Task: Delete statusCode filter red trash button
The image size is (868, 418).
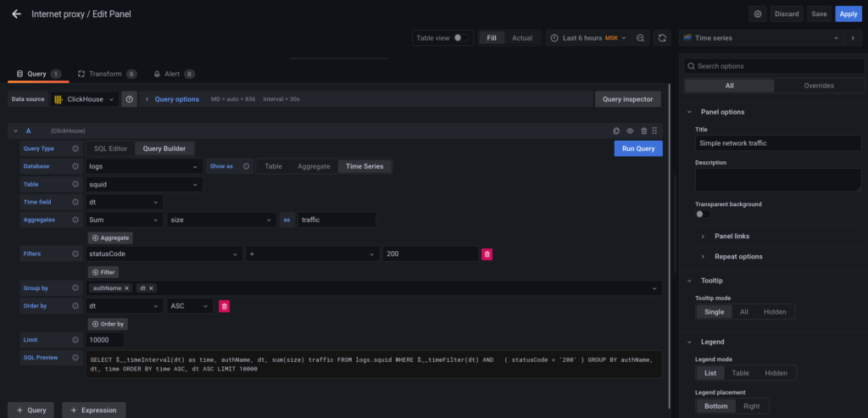Action: coord(487,254)
